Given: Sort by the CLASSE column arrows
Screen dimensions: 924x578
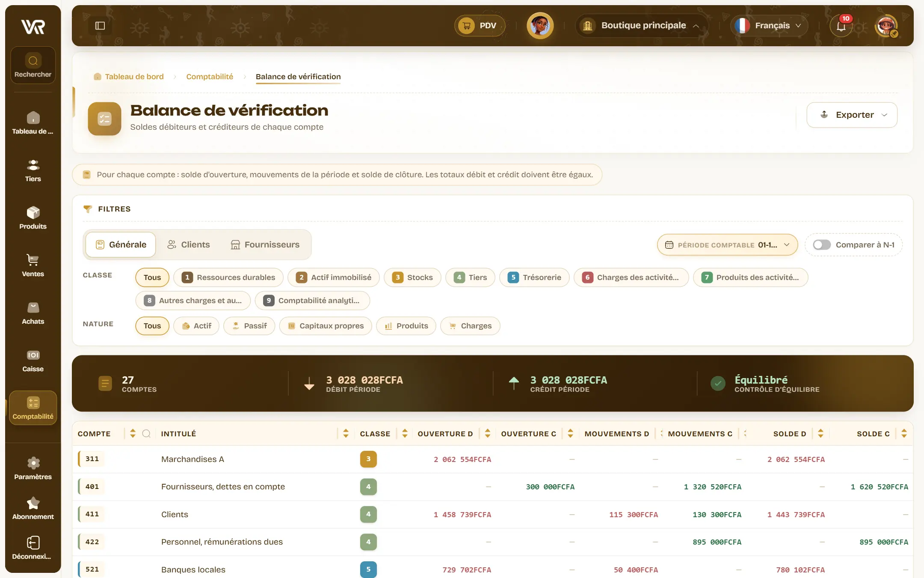Looking at the screenshot, I should 405,433.
